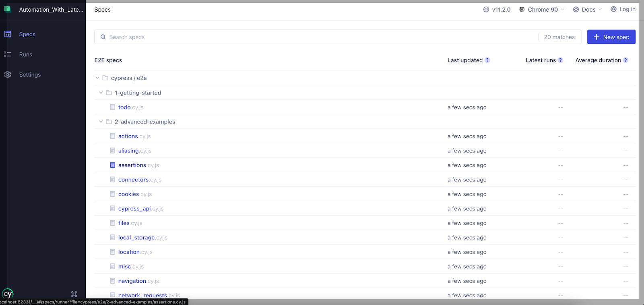
Task: Click the file icon next to location.cy.js
Action: pos(113,252)
